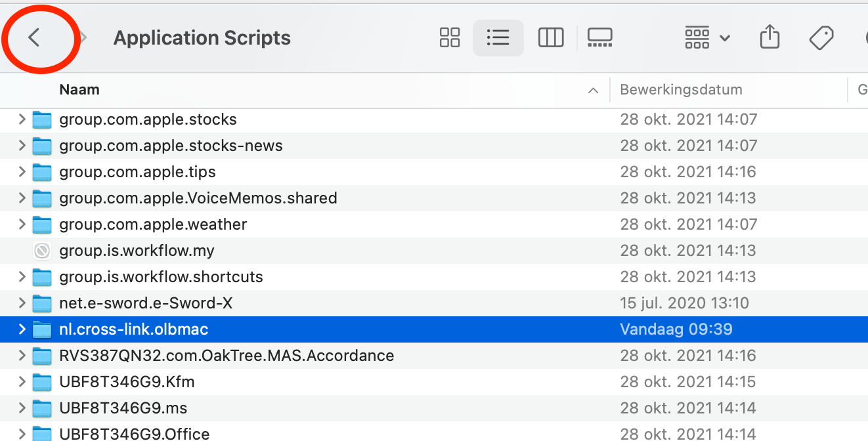Select the group.com.apple.stocks-news name
Image resolution: width=868 pixels, height=441 pixels.
pos(171,146)
